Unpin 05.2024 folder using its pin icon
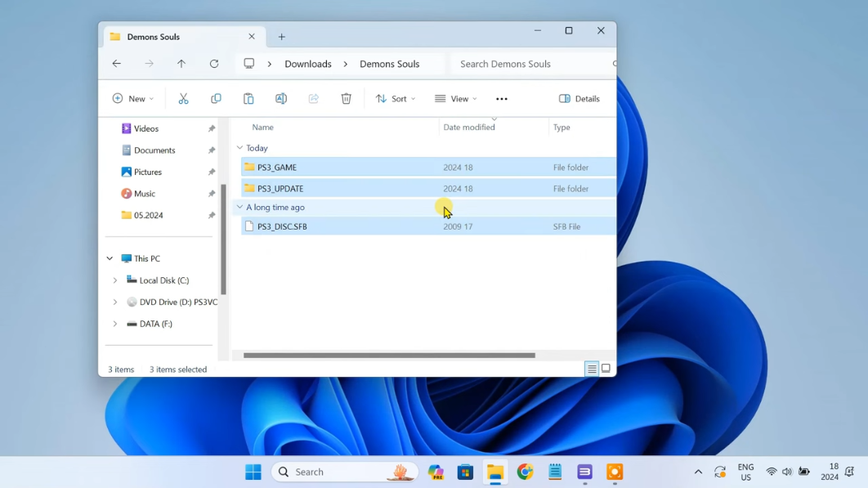This screenshot has height=488, width=868. click(x=212, y=215)
